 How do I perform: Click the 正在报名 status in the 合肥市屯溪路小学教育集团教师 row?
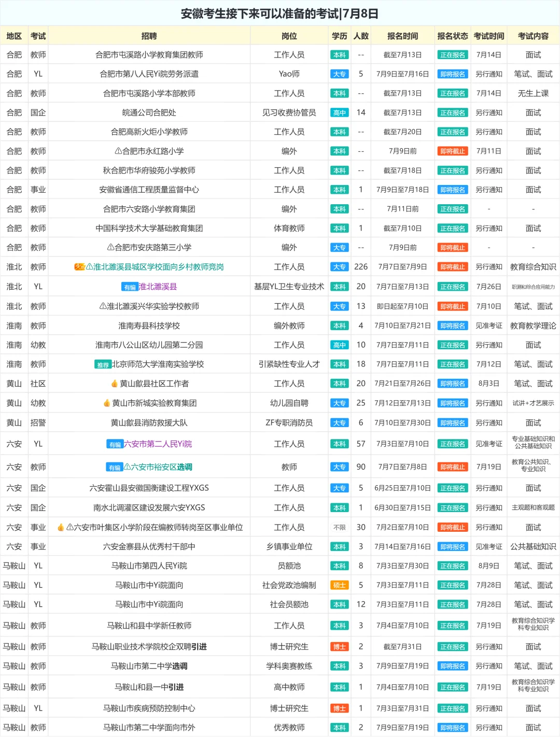pyautogui.click(x=453, y=55)
